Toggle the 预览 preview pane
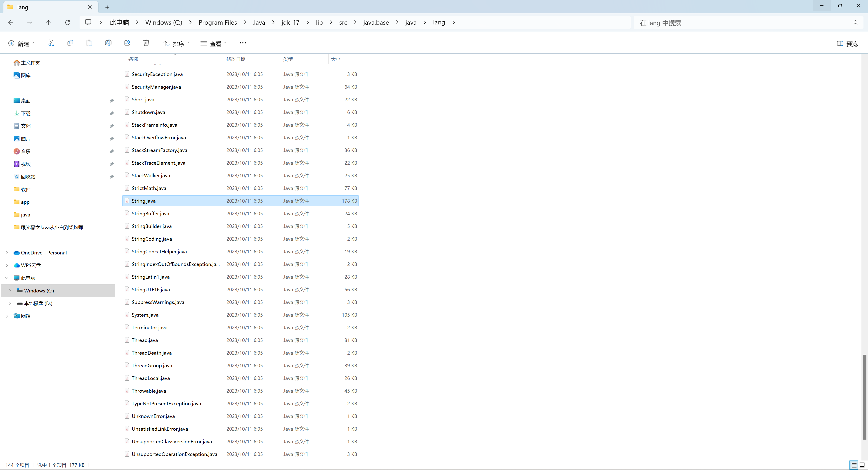Image resolution: width=868 pixels, height=470 pixels. click(847, 43)
